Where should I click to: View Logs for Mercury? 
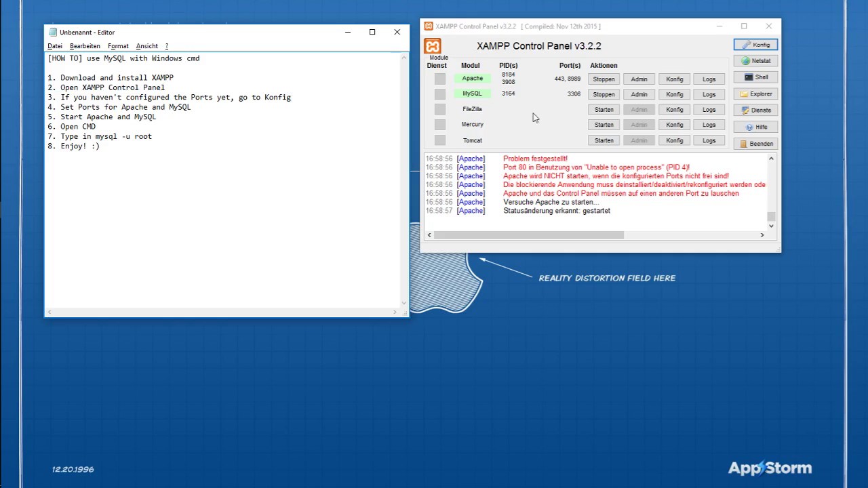(709, 125)
